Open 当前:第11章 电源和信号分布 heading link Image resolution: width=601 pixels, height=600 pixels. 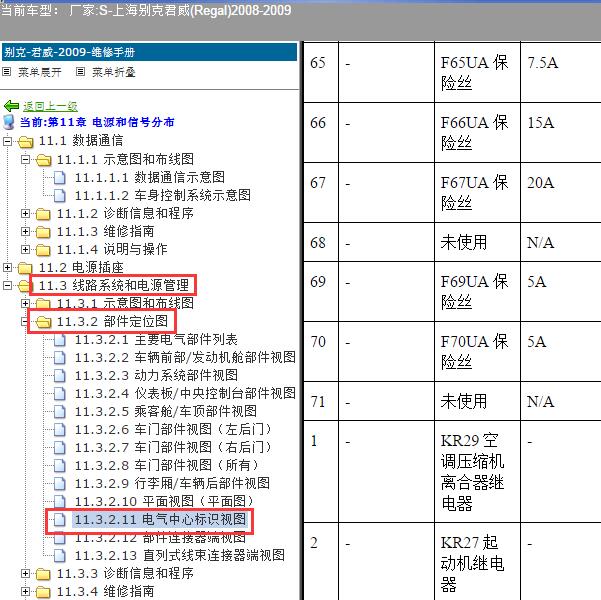click(x=97, y=122)
